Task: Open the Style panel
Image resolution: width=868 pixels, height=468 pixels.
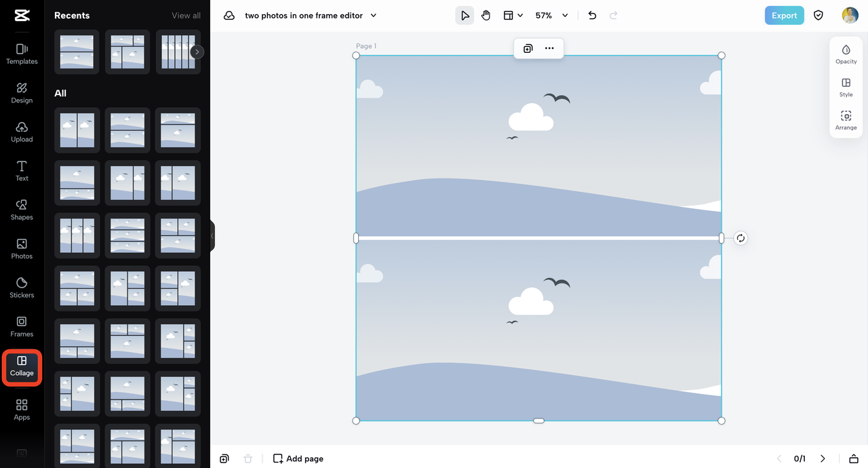Action: pyautogui.click(x=846, y=87)
